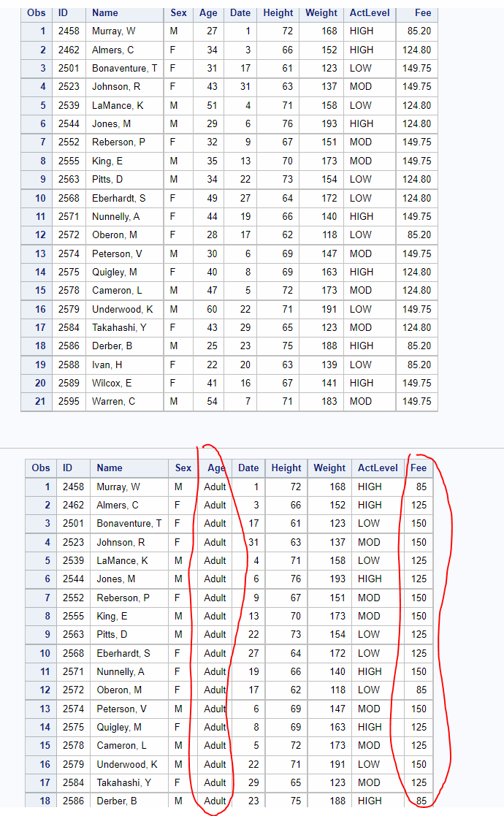Click age 49 in Eberhardt, S row
504x816 pixels.
point(212,198)
